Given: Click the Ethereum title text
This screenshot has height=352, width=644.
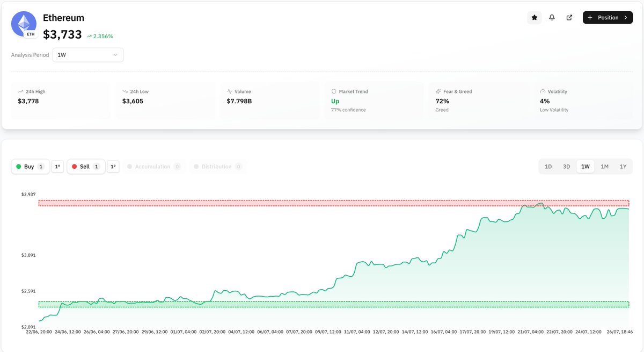Looking at the screenshot, I should point(63,18).
